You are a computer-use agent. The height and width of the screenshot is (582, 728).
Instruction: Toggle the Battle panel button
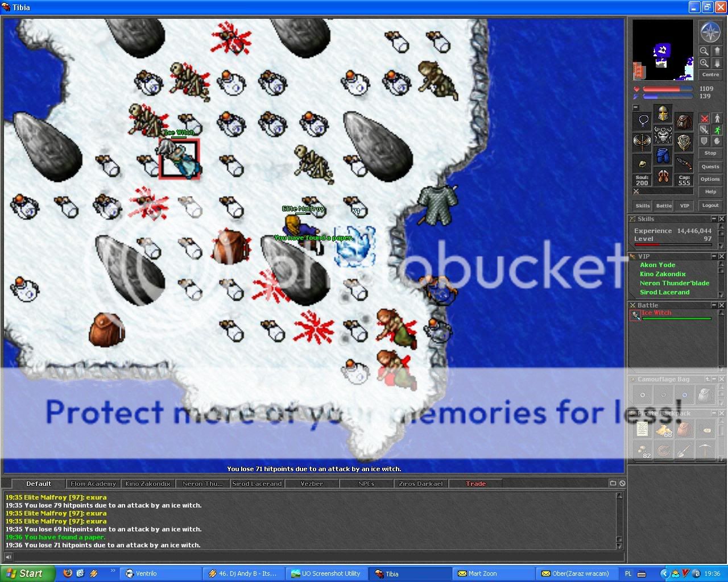pyautogui.click(x=664, y=206)
